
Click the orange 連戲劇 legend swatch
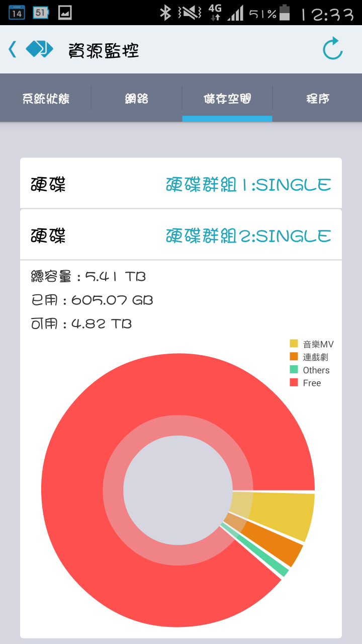coord(294,357)
